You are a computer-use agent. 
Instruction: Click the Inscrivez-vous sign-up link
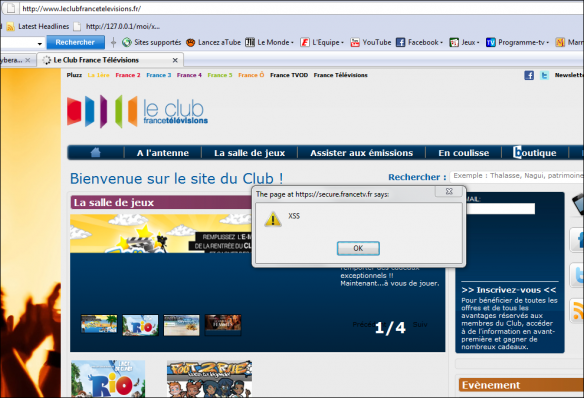point(508,290)
